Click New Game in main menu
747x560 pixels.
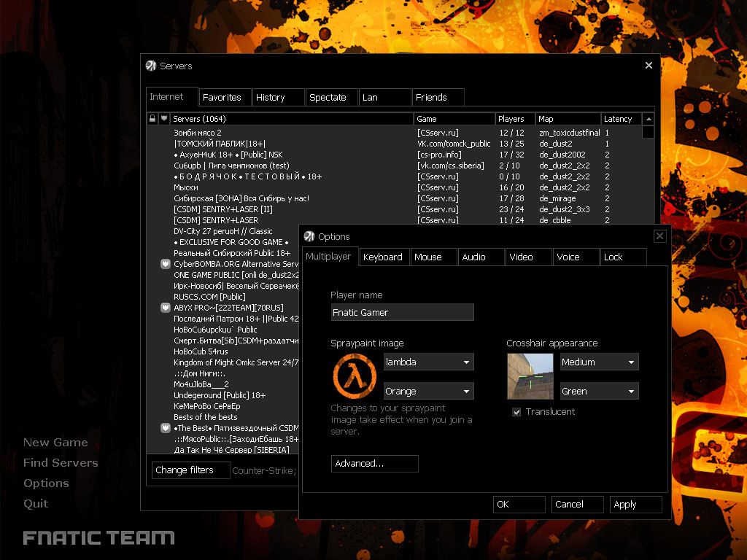tap(55, 443)
